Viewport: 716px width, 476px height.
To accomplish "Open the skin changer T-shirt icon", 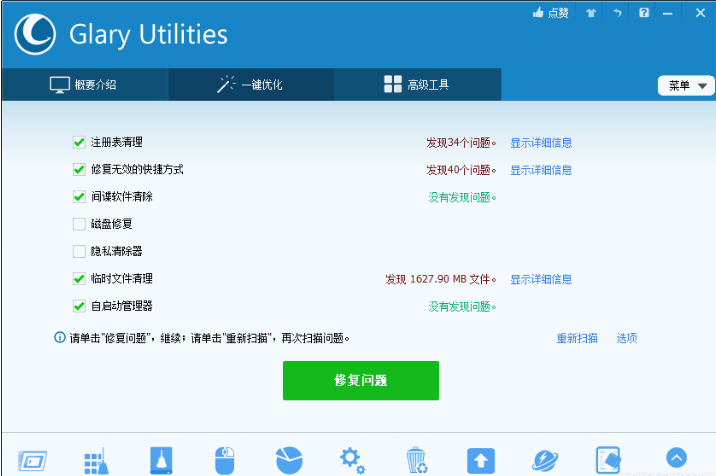I will coord(591,13).
